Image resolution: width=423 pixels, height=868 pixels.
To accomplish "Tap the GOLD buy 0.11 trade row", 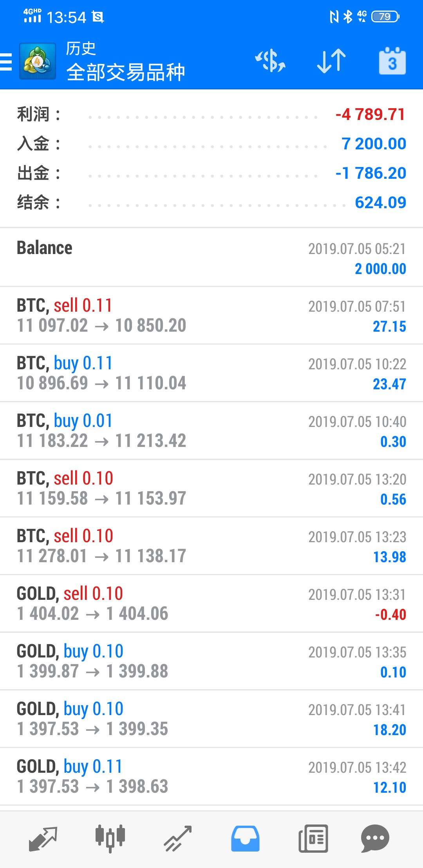I will click(211, 776).
